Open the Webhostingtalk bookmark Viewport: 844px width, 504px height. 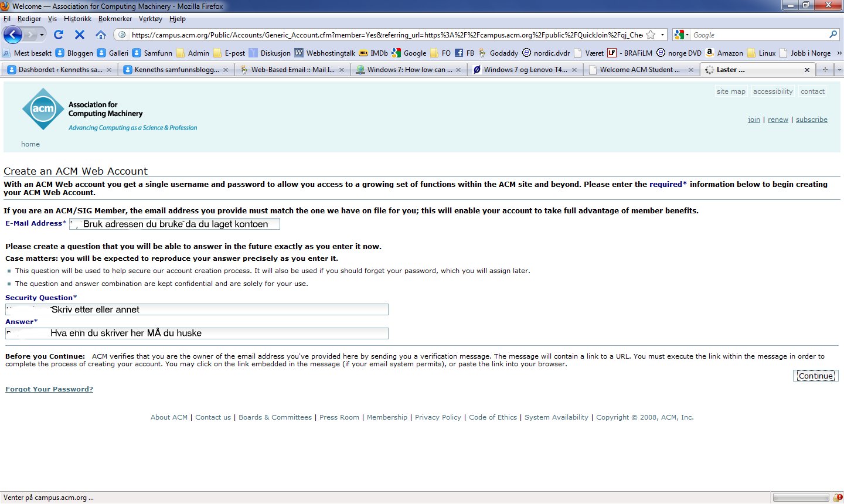325,53
